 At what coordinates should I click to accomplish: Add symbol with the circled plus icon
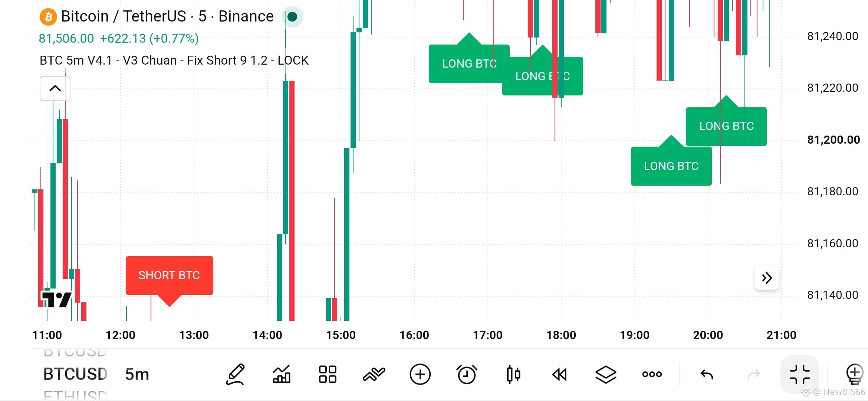tap(420, 374)
